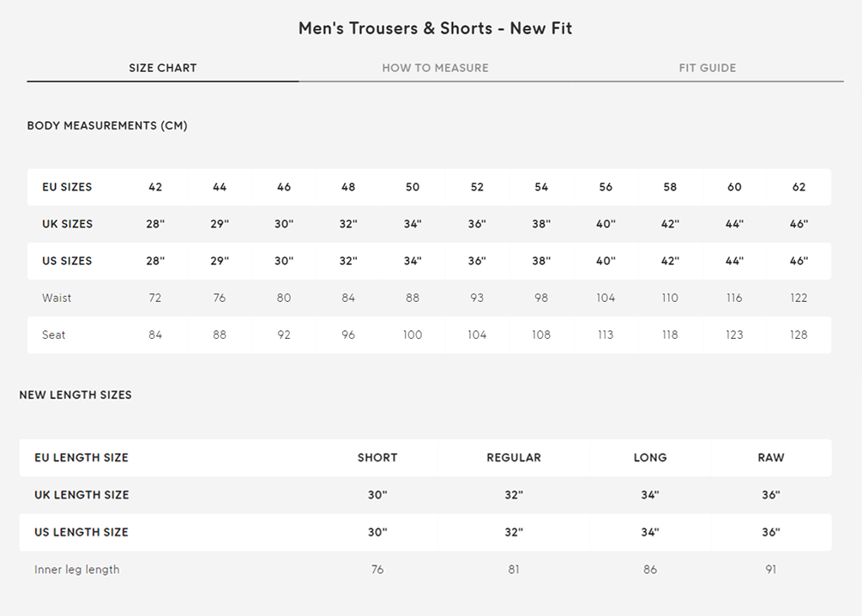Click the US Sizes row label
This screenshot has width=862, height=616.
[67, 261]
